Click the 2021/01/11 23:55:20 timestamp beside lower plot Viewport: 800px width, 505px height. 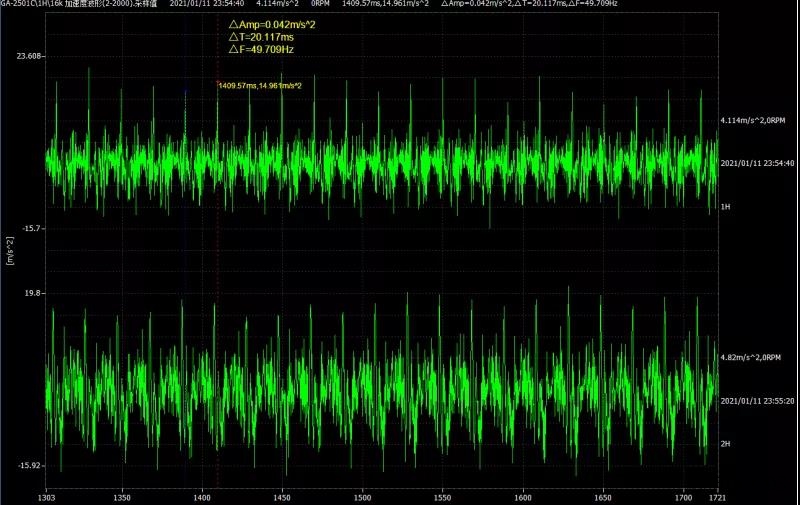point(757,400)
